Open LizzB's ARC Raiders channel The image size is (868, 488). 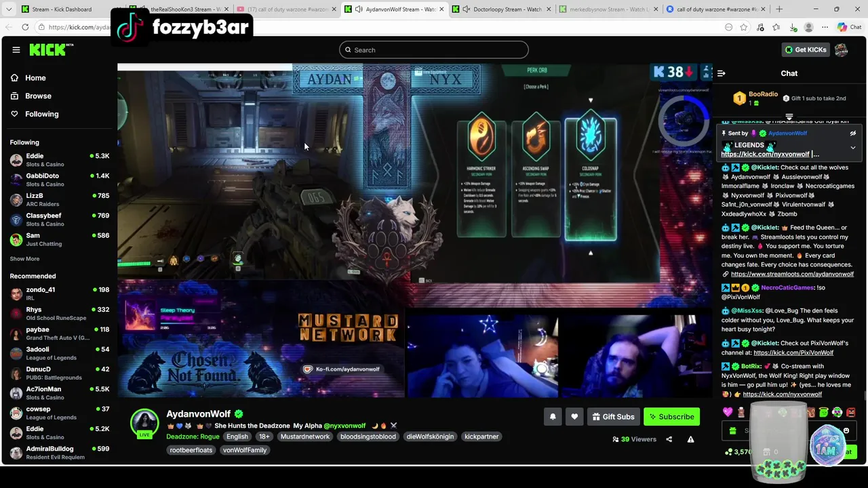pyautogui.click(x=59, y=199)
